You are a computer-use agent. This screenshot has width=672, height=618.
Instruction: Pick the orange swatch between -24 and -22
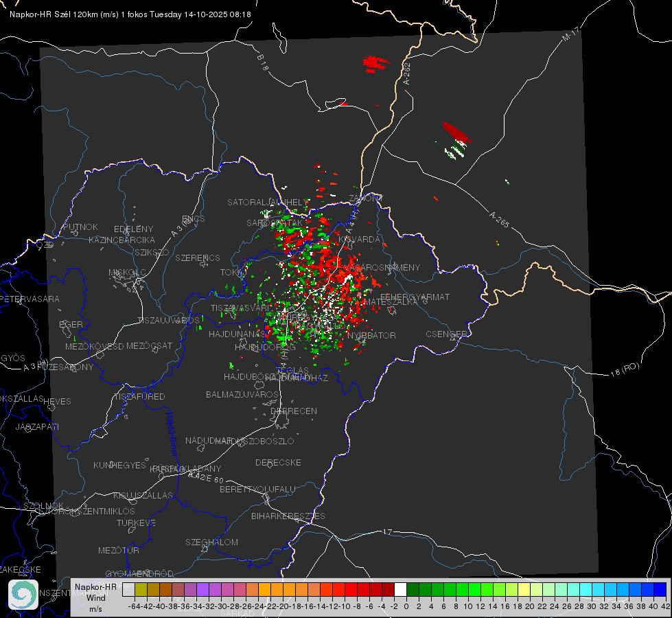coord(264,589)
